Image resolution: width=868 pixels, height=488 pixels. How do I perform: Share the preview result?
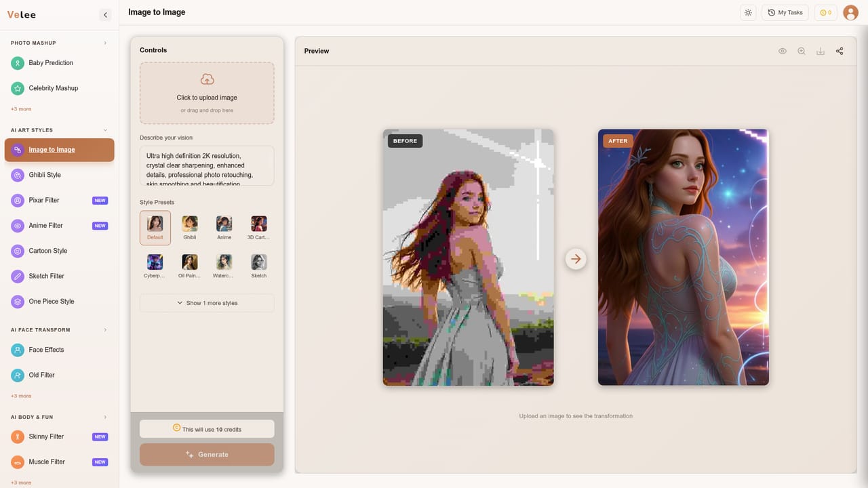coord(840,51)
